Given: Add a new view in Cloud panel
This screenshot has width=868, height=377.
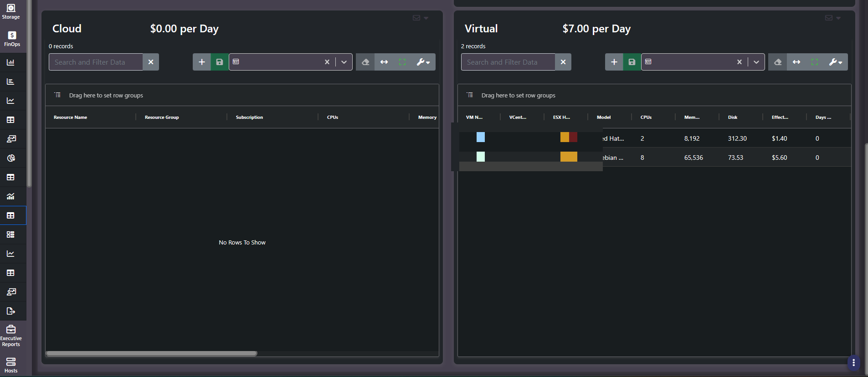Looking at the screenshot, I should click(202, 62).
